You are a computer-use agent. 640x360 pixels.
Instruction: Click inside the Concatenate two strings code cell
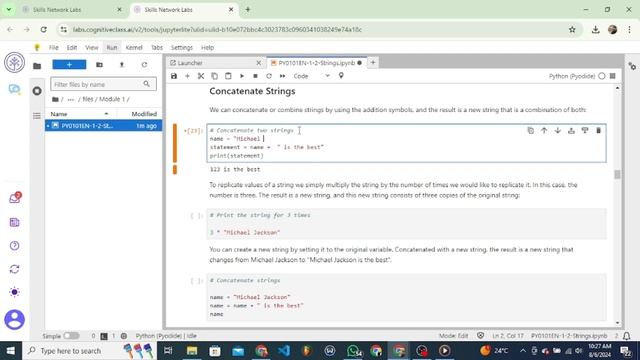pyautogui.click(x=406, y=143)
